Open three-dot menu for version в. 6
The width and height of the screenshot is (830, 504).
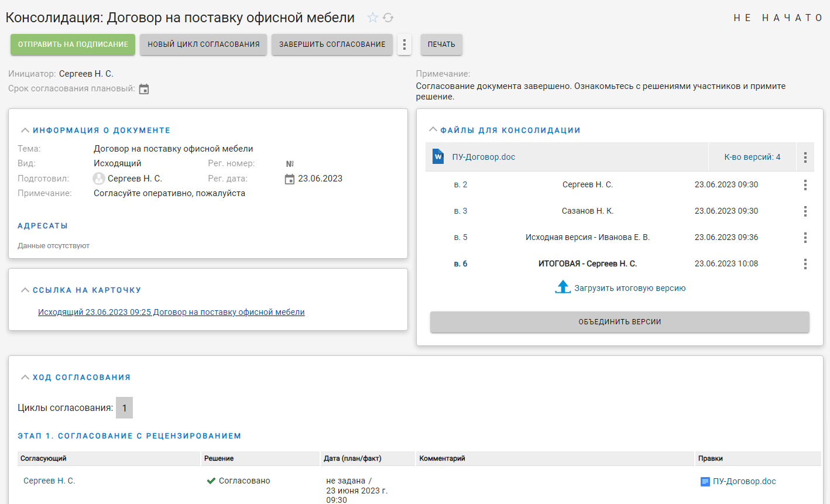[x=805, y=264]
